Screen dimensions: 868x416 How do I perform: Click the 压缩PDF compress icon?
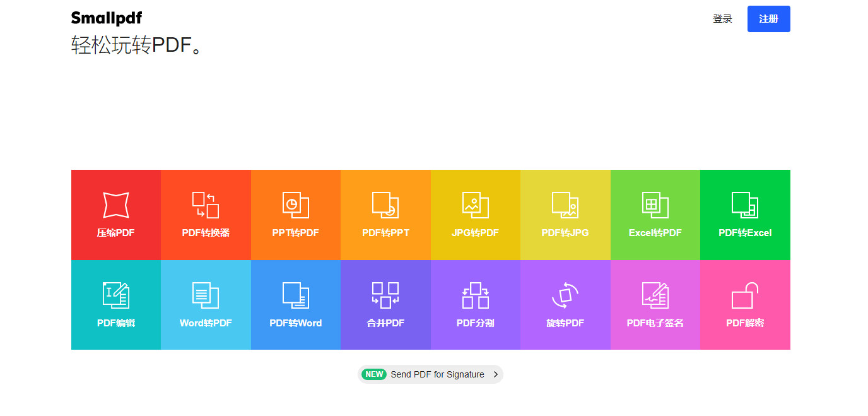click(x=115, y=205)
